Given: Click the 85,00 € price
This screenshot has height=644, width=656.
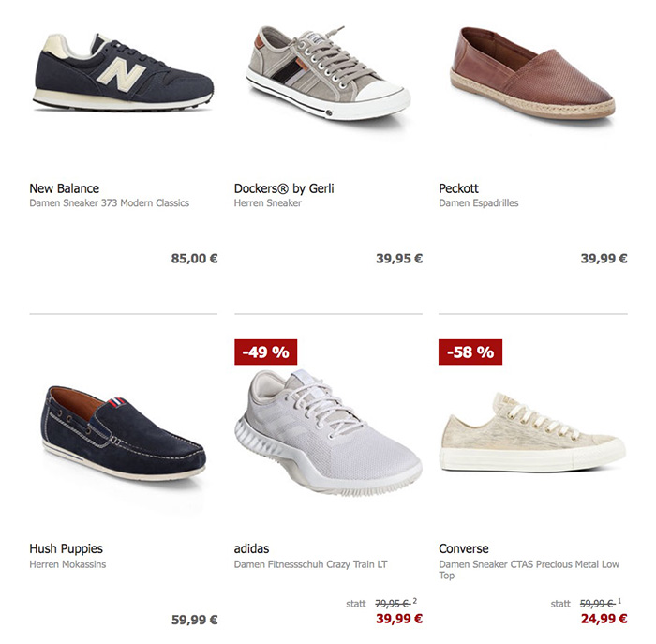Looking at the screenshot, I should click(x=195, y=259).
